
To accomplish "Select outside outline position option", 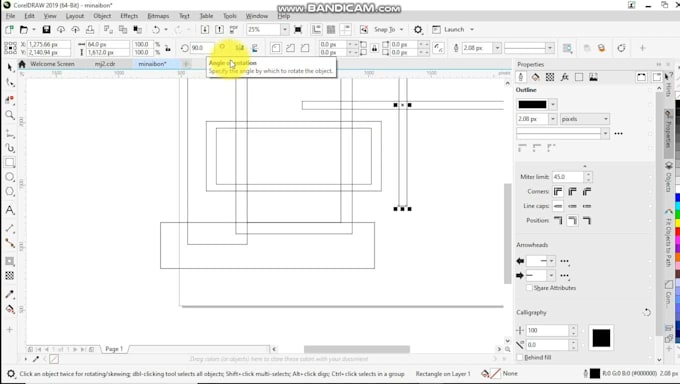I will pos(558,220).
